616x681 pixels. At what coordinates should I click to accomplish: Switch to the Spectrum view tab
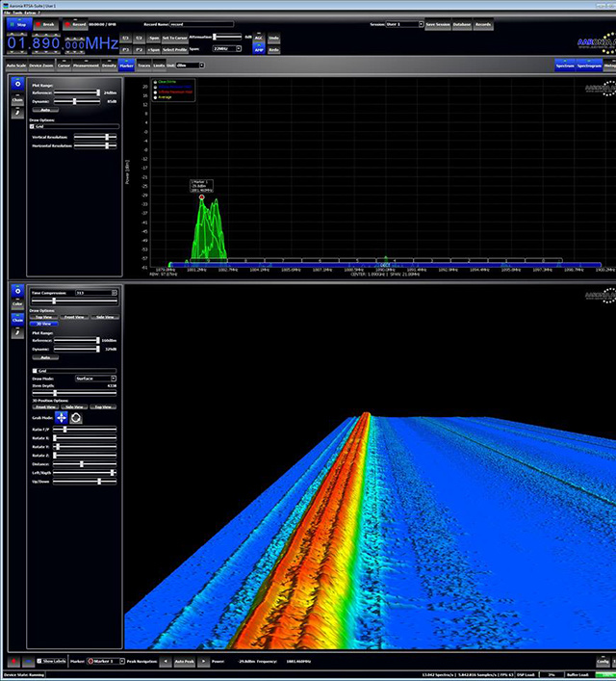[x=565, y=65]
